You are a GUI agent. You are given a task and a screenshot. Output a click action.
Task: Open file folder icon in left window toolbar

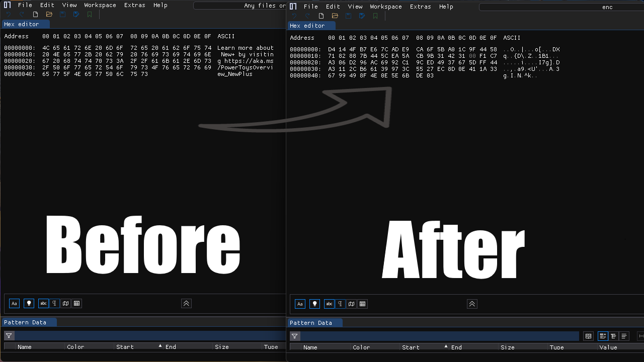tap(49, 15)
